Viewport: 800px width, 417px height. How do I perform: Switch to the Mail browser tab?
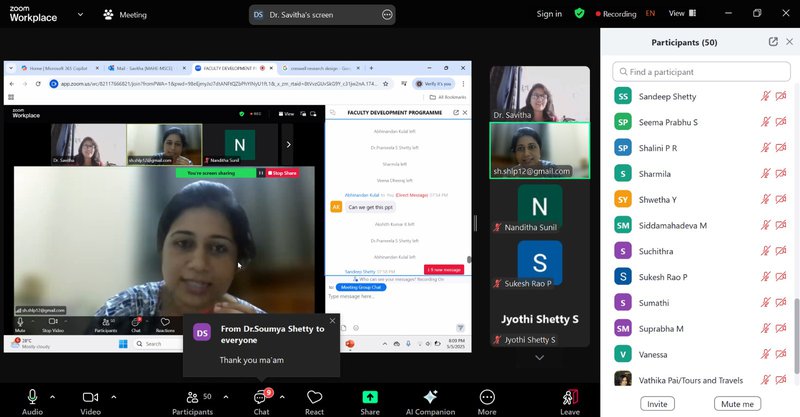144,68
